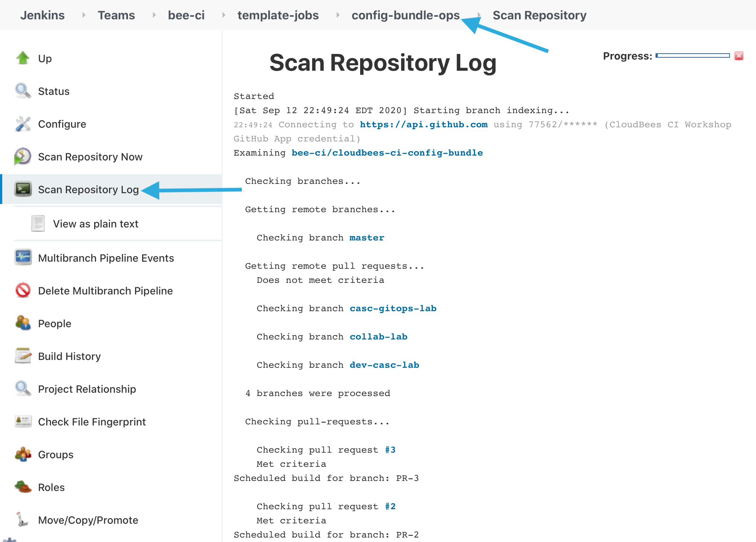Select config-bundle-ops in the breadcrumb

[405, 15]
